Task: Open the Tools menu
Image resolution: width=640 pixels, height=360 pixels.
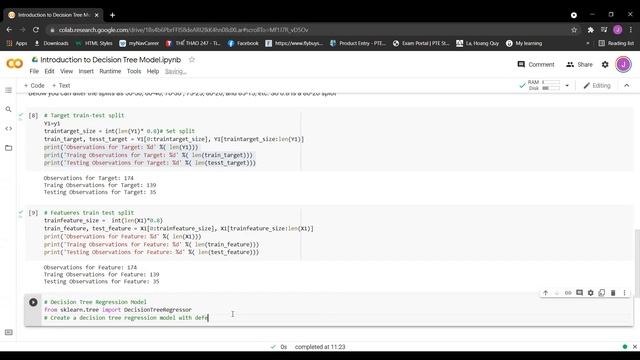Action: coord(134,71)
